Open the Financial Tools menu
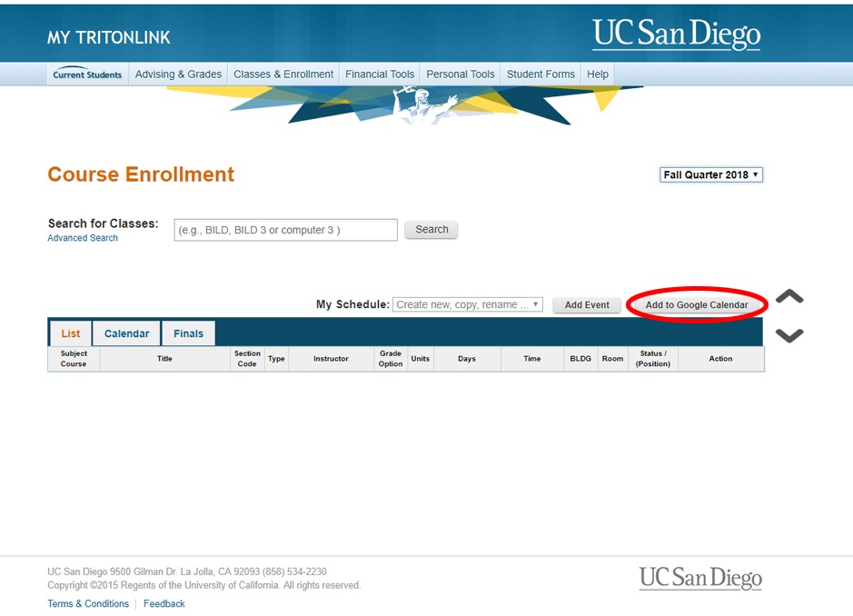The width and height of the screenshot is (853, 616). (x=379, y=74)
